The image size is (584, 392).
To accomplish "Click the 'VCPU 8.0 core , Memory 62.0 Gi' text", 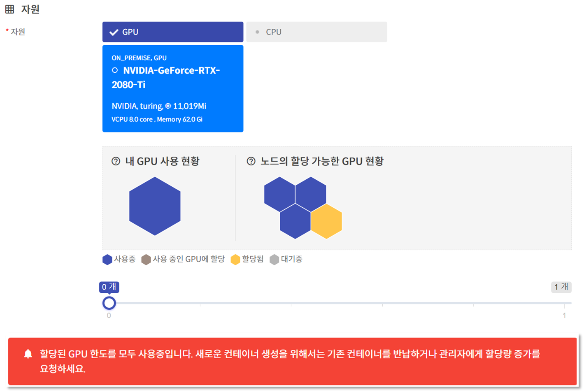I will (157, 119).
